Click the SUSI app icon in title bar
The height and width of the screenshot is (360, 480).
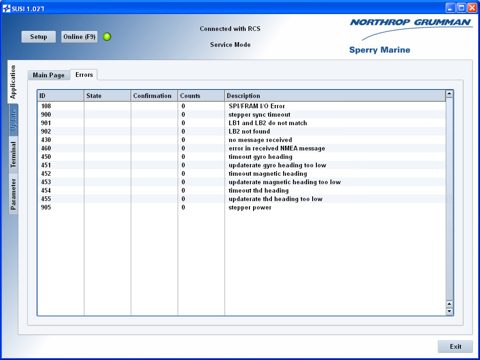tap(6, 8)
